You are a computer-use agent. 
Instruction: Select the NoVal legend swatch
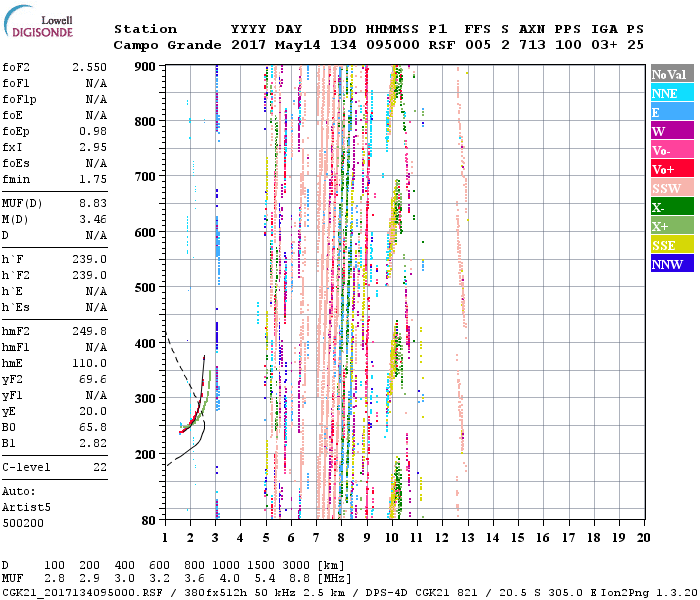670,74
